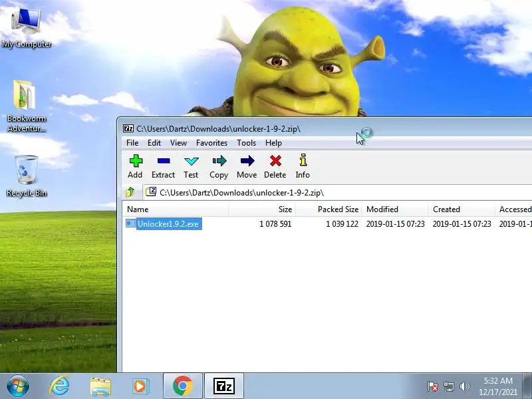Click the Created date 2019-01-15 07:23
Viewport: 532px width, 399px height.
click(x=462, y=224)
